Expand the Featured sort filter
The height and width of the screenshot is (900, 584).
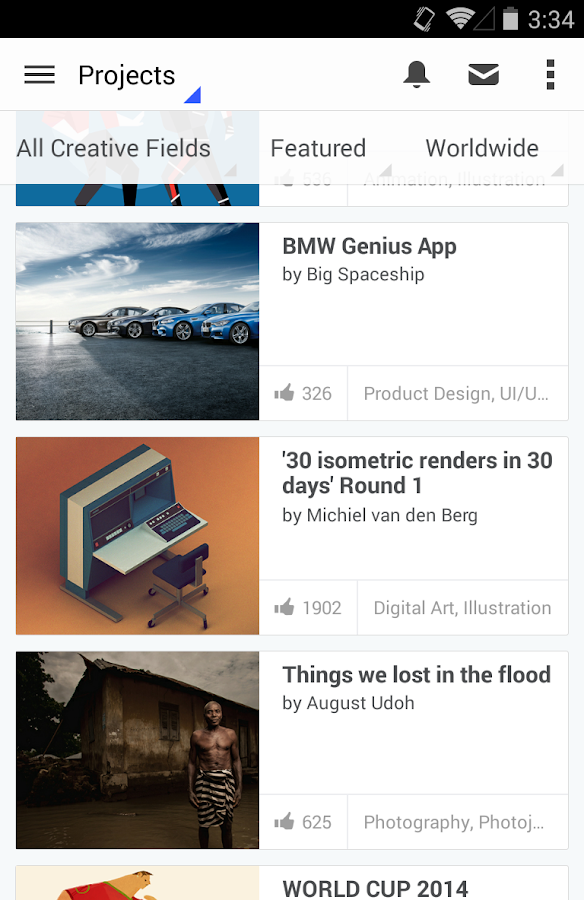point(318,148)
